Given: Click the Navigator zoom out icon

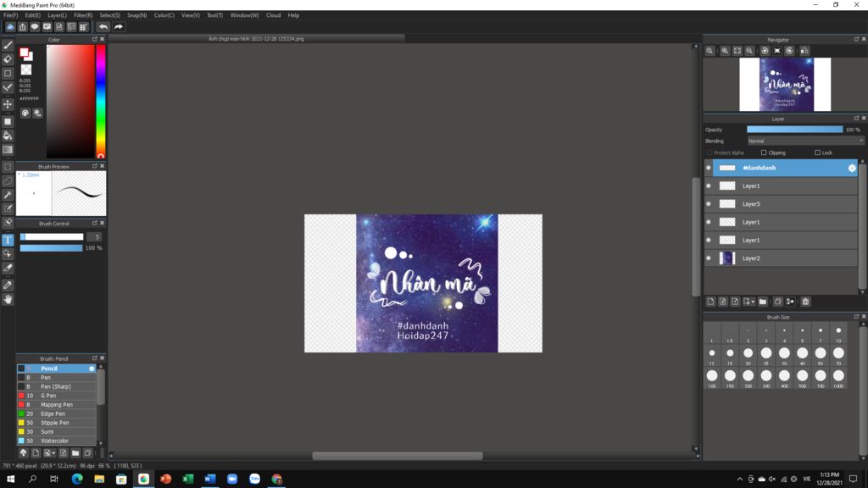Looking at the screenshot, I should 749,50.
